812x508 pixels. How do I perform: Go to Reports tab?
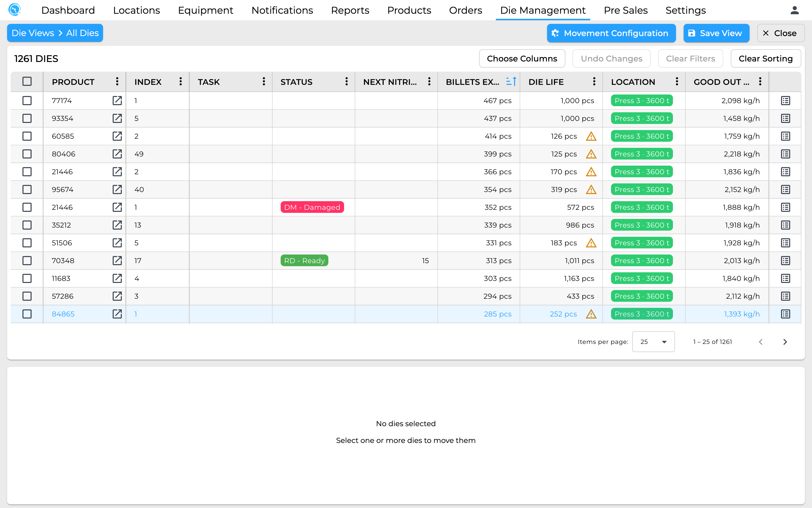[x=350, y=10]
